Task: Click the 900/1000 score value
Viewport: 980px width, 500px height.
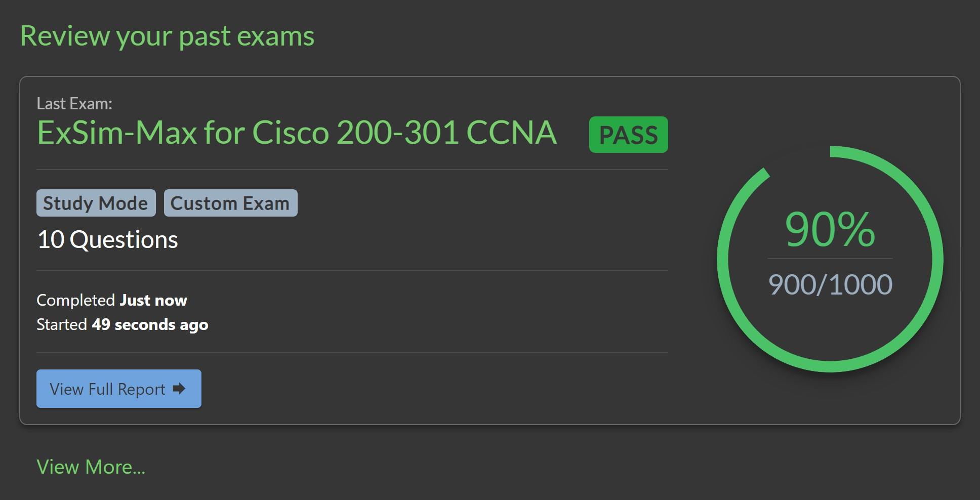Action: pyautogui.click(x=830, y=284)
